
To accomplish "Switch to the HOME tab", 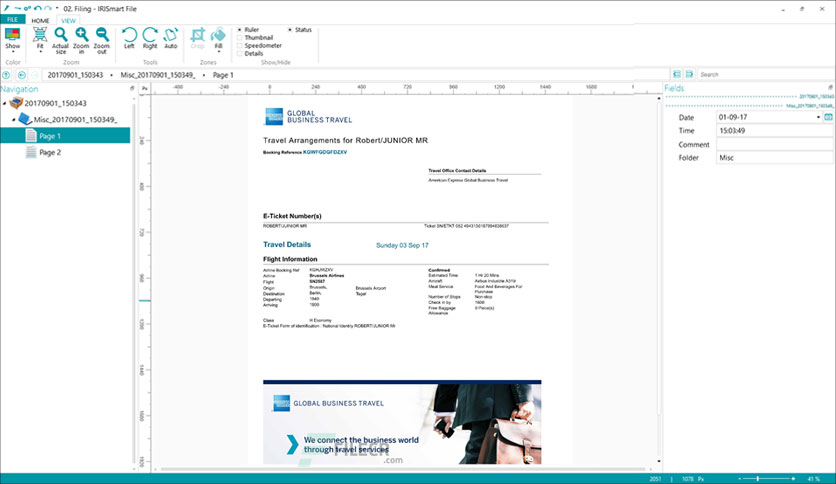I will click(40, 20).
